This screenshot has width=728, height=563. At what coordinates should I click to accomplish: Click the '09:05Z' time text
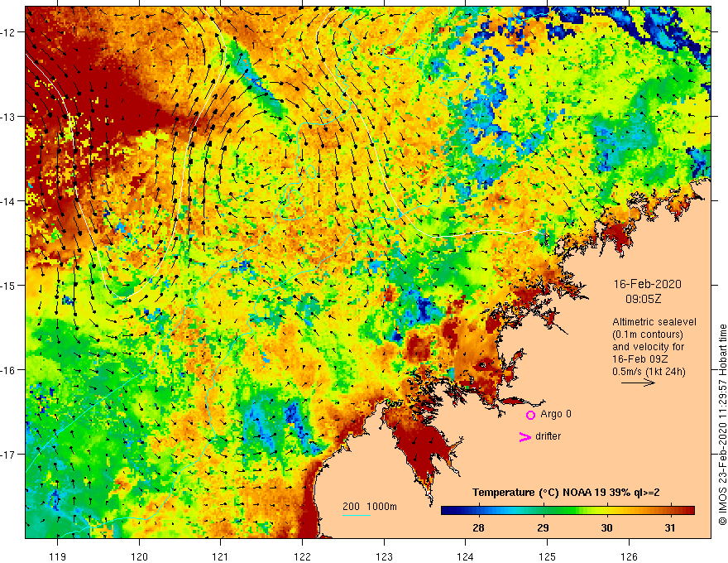click(643, 299)
